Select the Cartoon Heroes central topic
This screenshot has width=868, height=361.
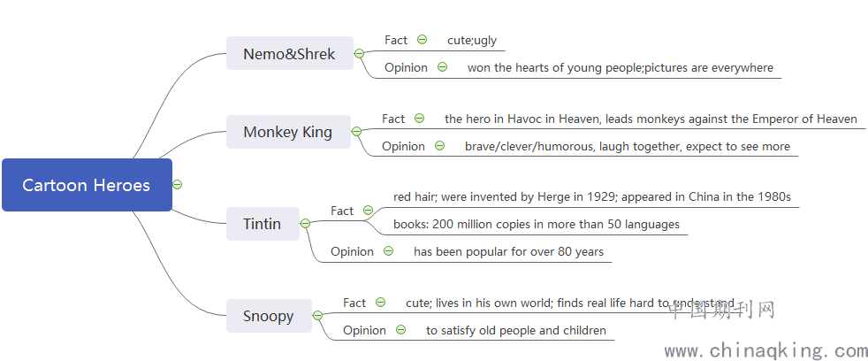(x=87, y=185)
